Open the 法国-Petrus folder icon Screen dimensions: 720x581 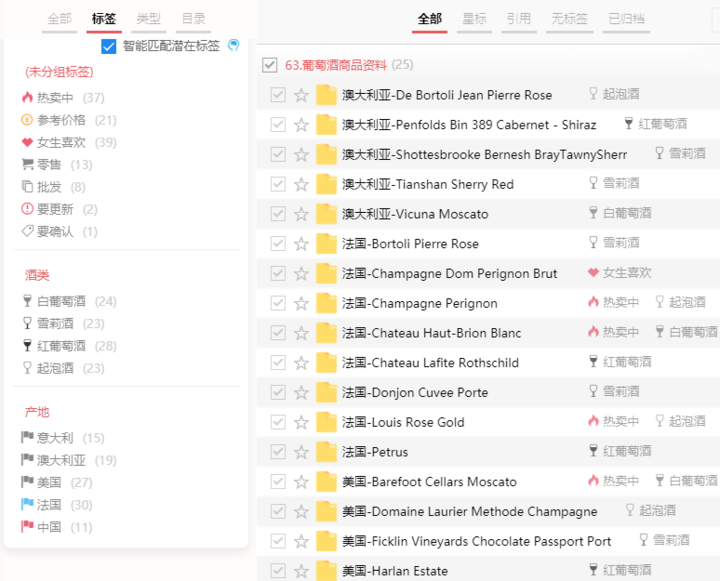326,452
